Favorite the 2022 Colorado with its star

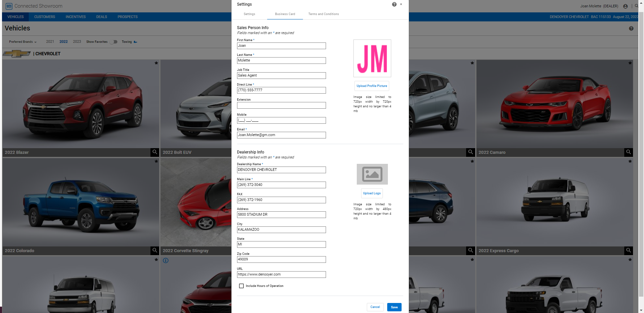156,161
